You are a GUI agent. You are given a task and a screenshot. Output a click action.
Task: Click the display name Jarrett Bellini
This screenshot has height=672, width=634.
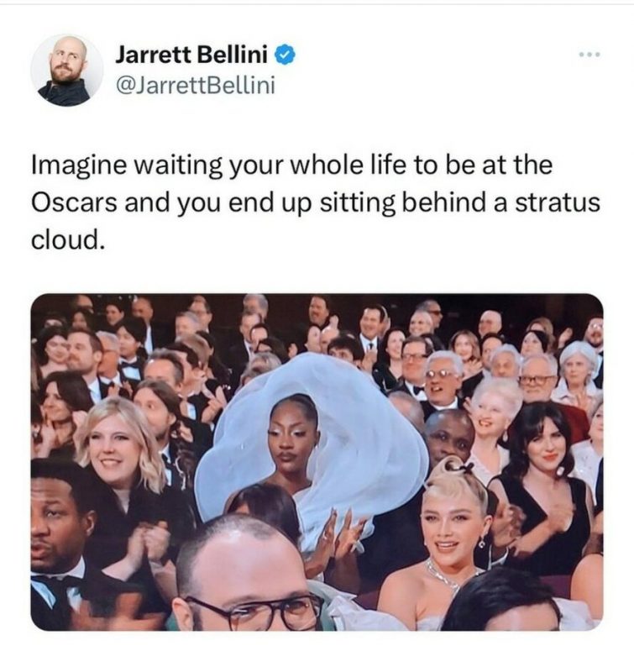(191, 55)
